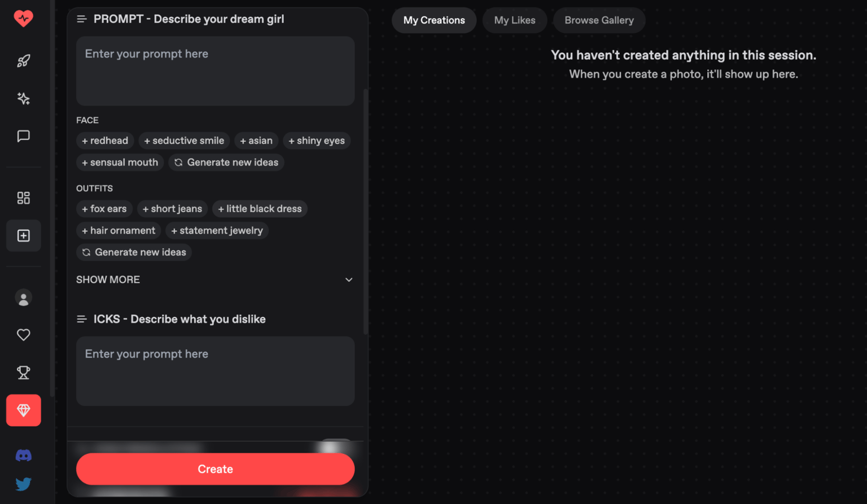Viewport: 867px width, 504px height.
Task: Click the heart likes sidebar icon
Action: (23, 335)
